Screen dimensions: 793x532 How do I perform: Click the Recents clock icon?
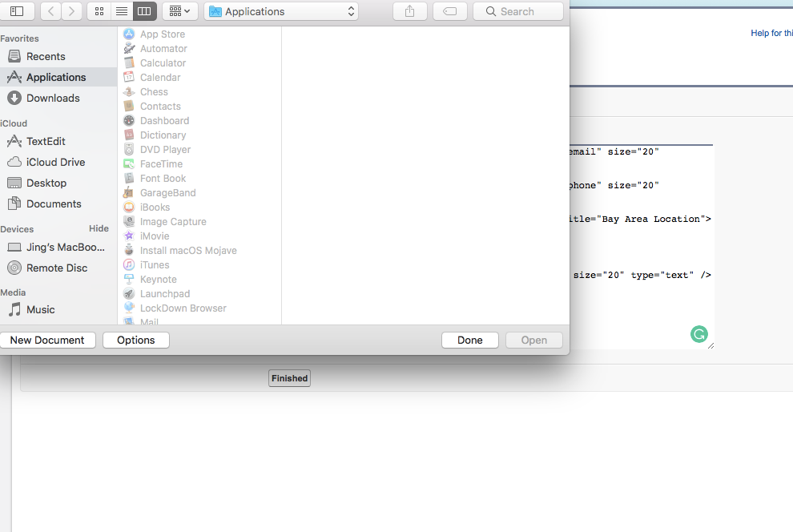coord(14,56)
